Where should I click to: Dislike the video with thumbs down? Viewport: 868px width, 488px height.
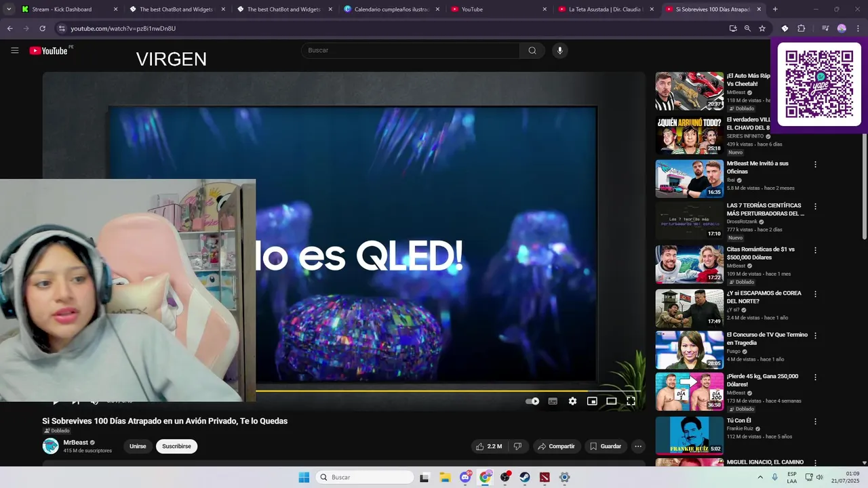pos(517,446)
